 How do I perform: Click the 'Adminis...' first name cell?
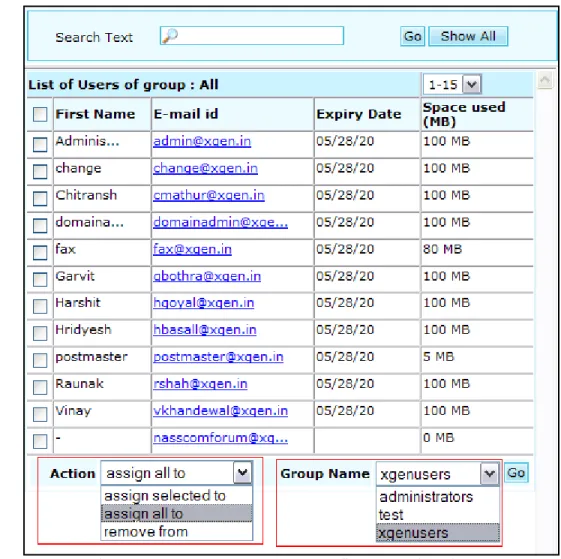(x=87, y=141)
